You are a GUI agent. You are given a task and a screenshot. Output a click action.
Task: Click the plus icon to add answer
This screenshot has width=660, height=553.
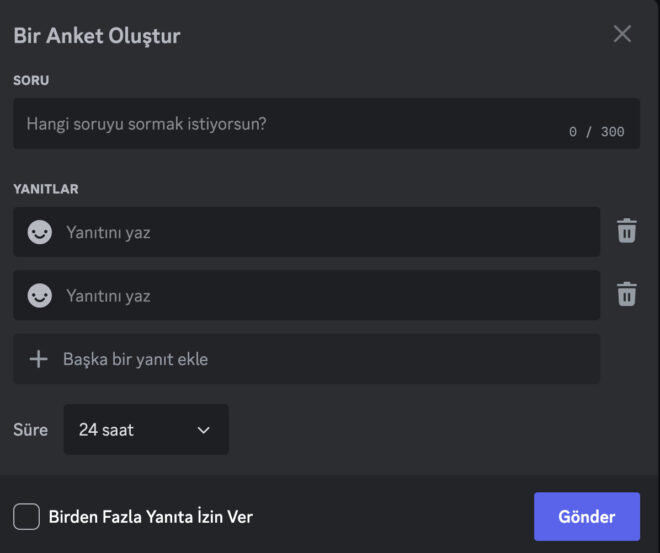(39, 359)
